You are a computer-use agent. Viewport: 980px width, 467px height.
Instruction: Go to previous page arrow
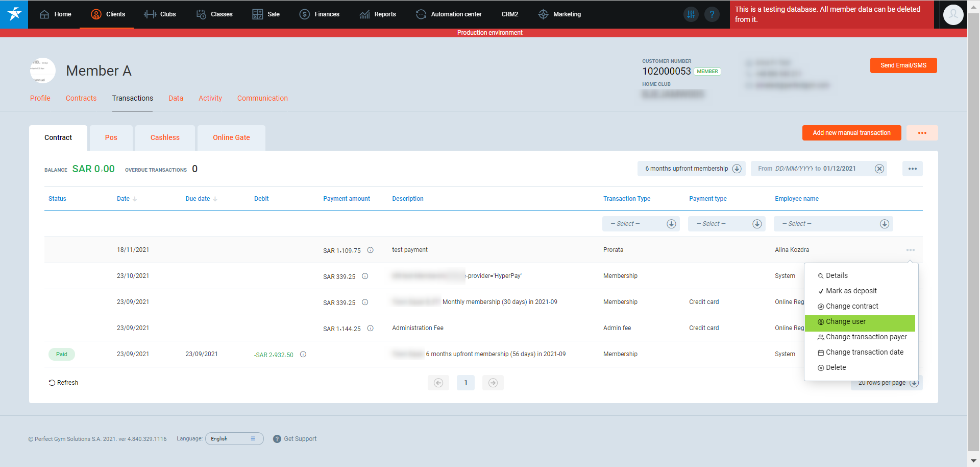click(x=438, y=383)
